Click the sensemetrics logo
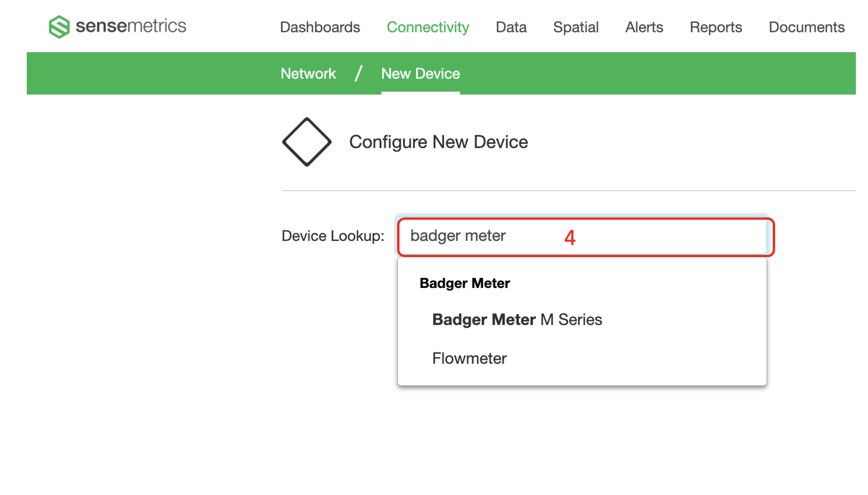868x495 pixels. (x=117, y=26)
